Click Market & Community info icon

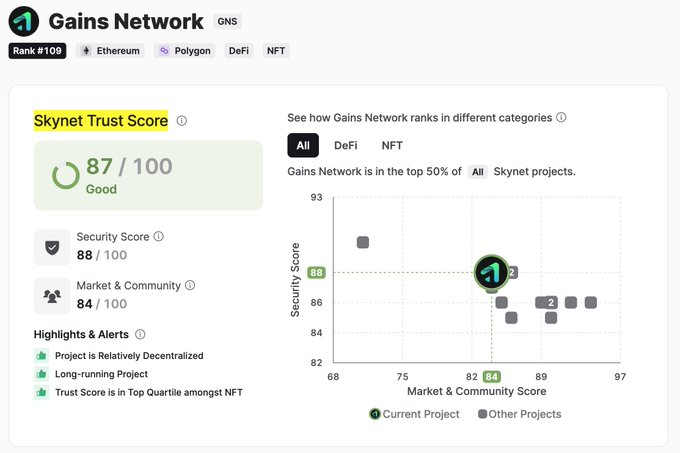[x=190, y=285]
